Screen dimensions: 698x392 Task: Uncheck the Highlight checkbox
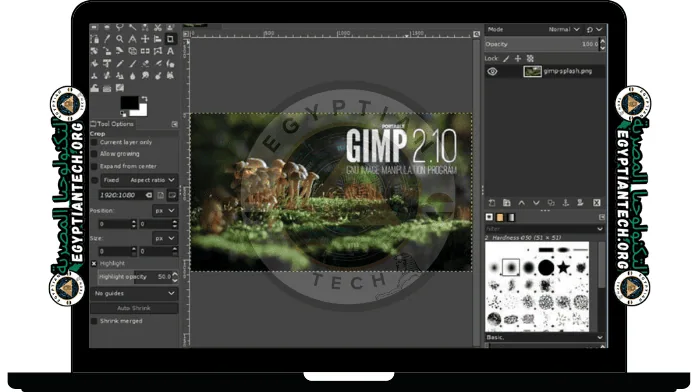pos(94,263)
